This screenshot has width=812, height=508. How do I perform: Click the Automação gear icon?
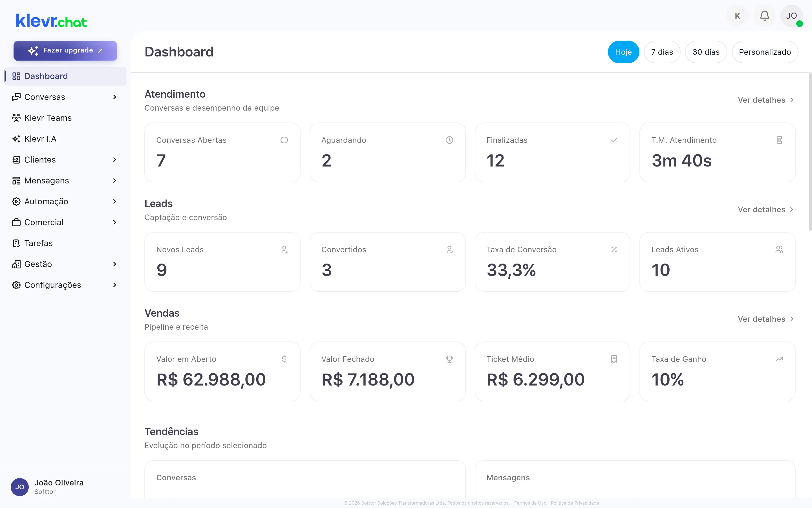tap(16, 202)
